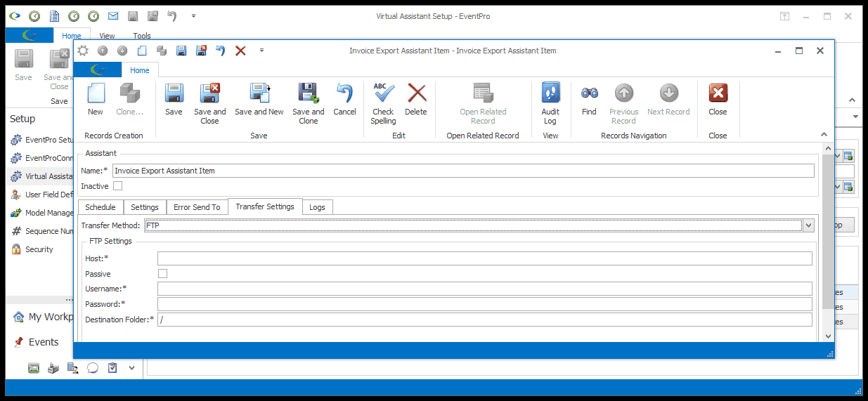Go to Previous Record arrow icon
Screen dimensions: 868x401
pos(623,93)
